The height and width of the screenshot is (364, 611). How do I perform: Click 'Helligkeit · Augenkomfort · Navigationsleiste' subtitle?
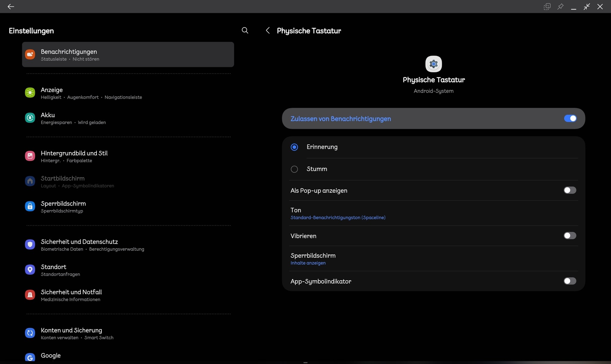pos(91,97)
